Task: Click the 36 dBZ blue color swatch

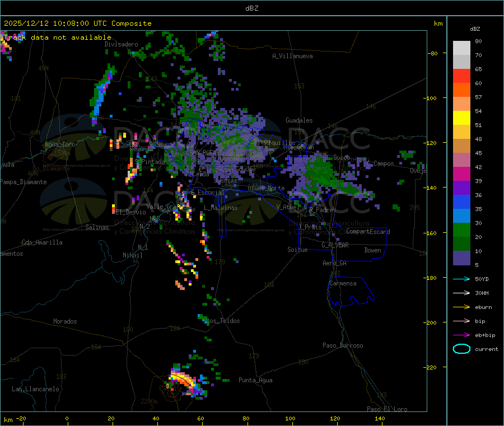Action: (x=461, y=202)
